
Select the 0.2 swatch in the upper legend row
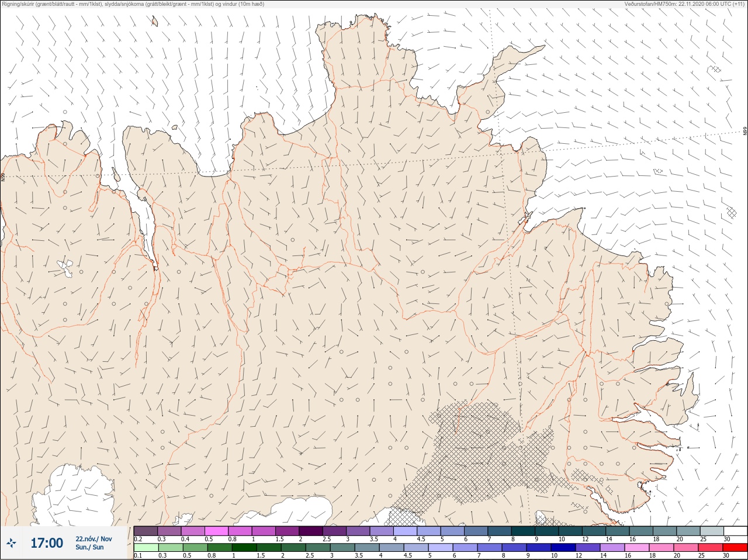[146, 531]
